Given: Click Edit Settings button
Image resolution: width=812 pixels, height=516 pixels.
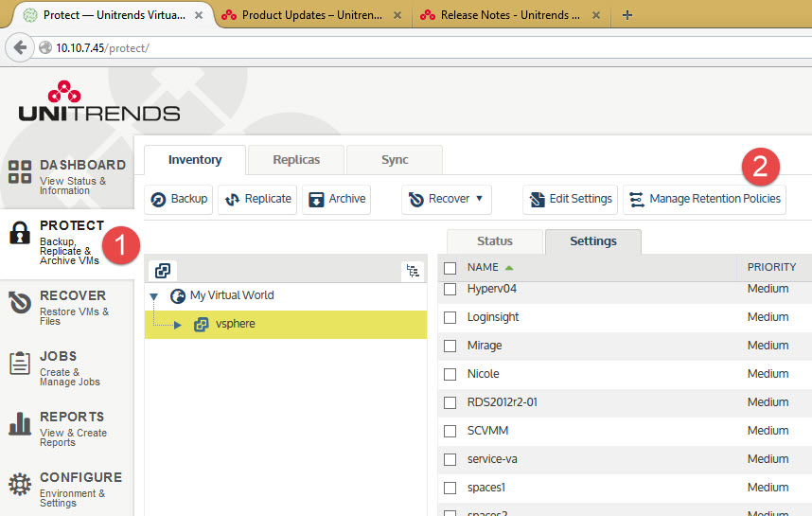Looking at the screenshot, I should click(x=570, y=200).
